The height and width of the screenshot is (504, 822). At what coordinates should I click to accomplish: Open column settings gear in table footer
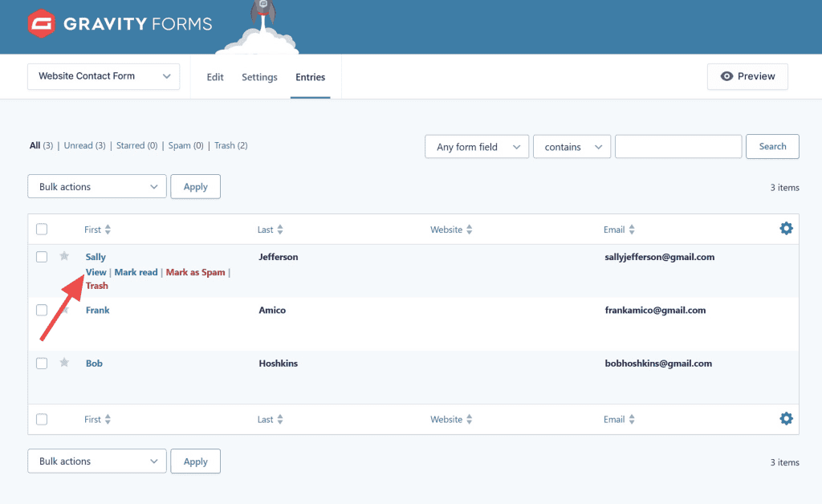[x=786, y=419]
